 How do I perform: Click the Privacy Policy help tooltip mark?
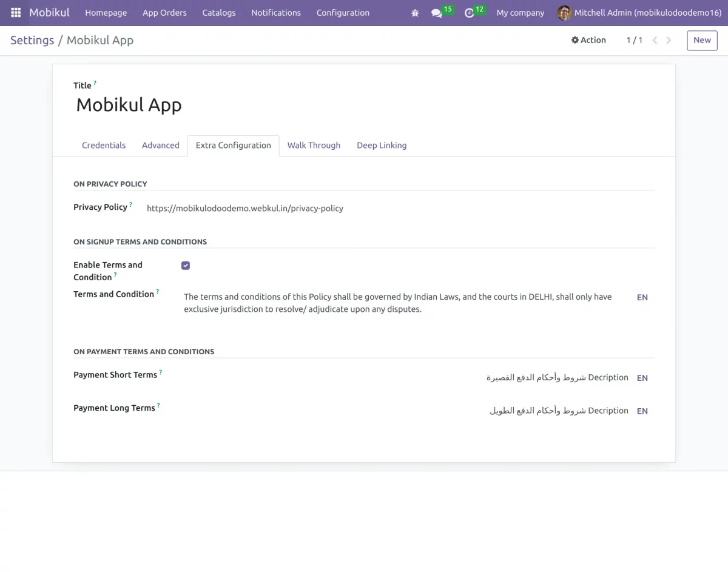tap(130, 204)
